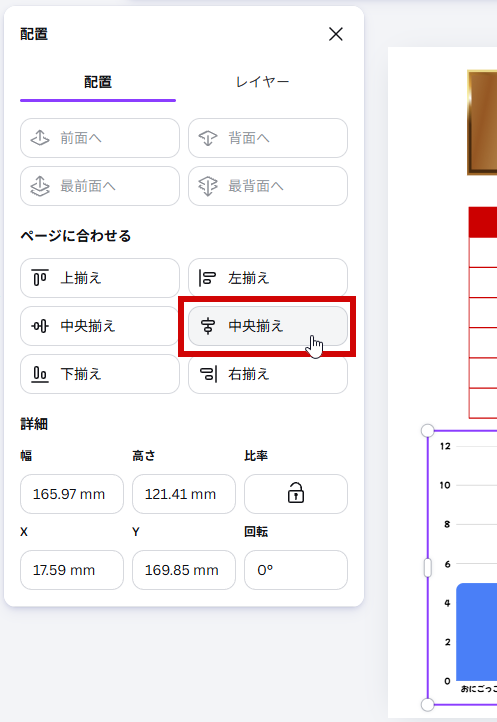
Task: Click the chart's left-middle resize handle
Action: (x=428, y=567)
